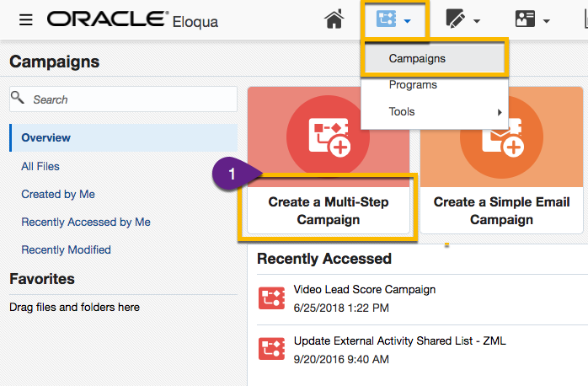
Task: Select Campaigns from the dropdown menu
Action: coord(435,58)
